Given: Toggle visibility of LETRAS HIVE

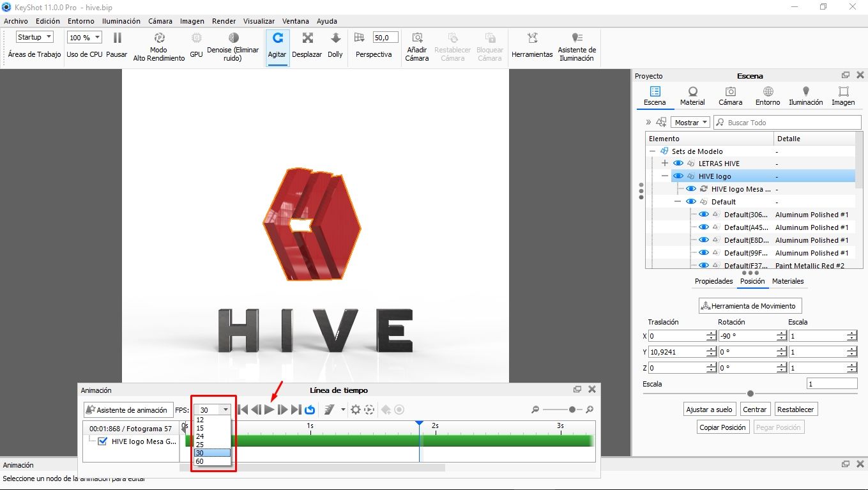Looking at the screenshot, I should [x=679, y=164].
